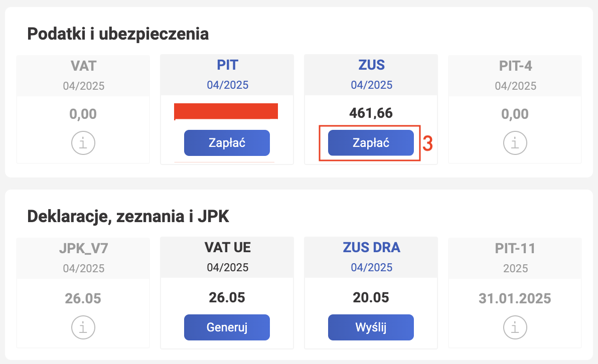Click the PIT-11 tile heading
598x364 pixels.
[515, 249]
